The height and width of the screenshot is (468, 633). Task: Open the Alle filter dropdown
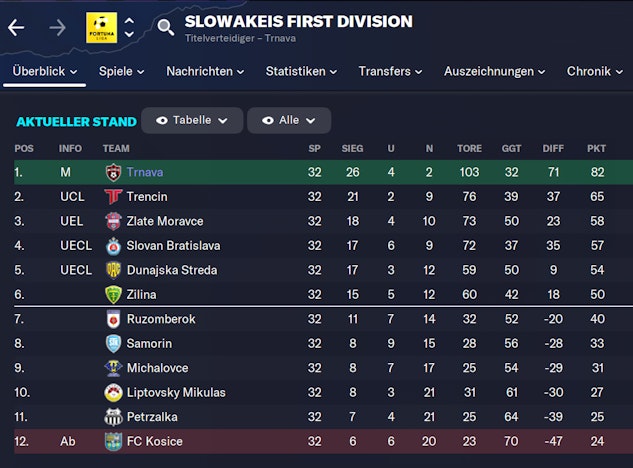(x=288, y=120)
